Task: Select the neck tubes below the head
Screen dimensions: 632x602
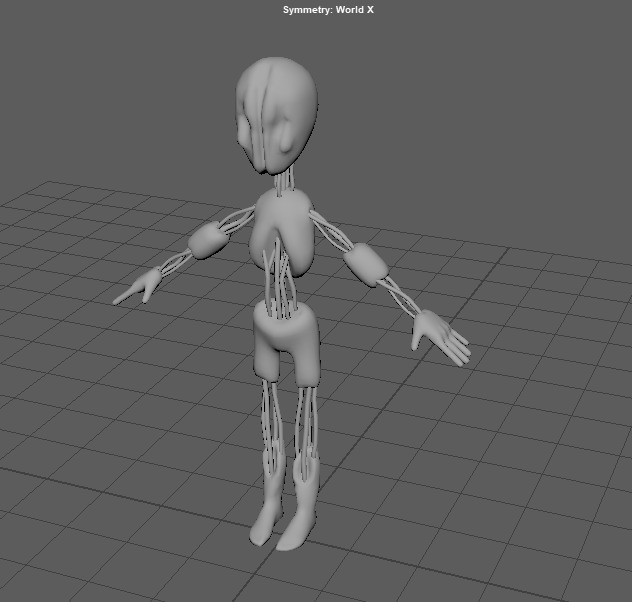Action: [285, 182]
